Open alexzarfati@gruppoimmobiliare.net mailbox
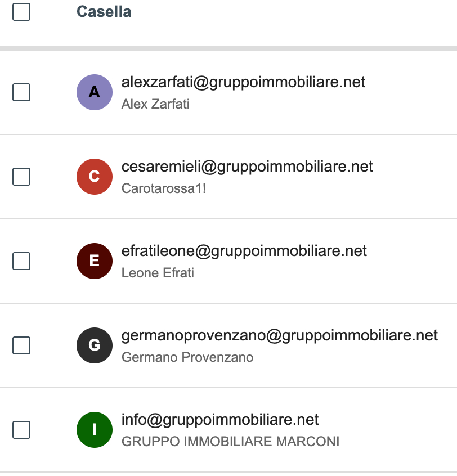The image size is (457, 476). pyautogui.click(x=243, y=83)
